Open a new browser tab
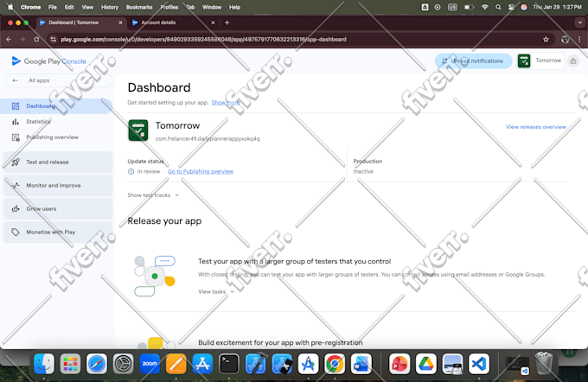Image resolution: width=588 pixels, height=382 pixels. [x=227, y=22]
